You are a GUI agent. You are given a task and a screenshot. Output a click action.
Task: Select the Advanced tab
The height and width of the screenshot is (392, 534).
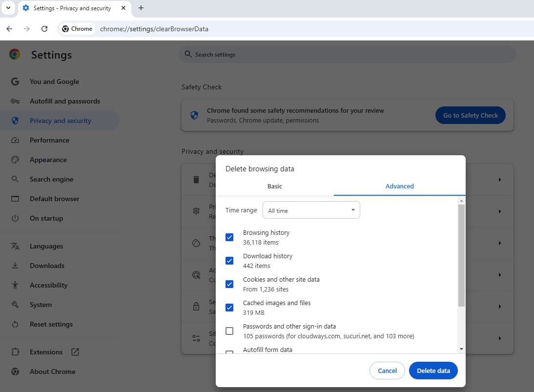pyautogui.click(x=399, y=186)
